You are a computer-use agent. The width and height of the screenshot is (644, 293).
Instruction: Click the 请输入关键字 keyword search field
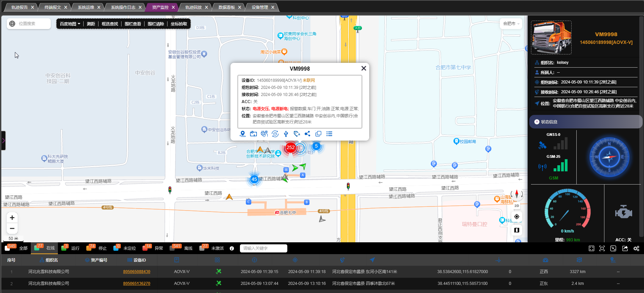263,248
